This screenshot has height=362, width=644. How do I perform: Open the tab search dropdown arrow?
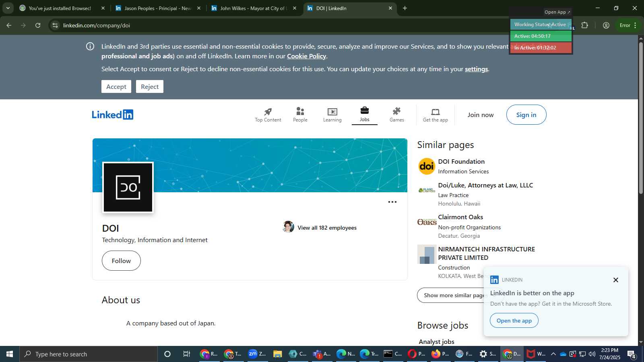coord(8,8)
